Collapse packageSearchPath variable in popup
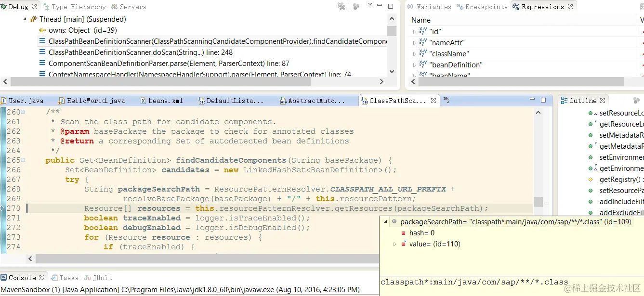 point(385,222)
